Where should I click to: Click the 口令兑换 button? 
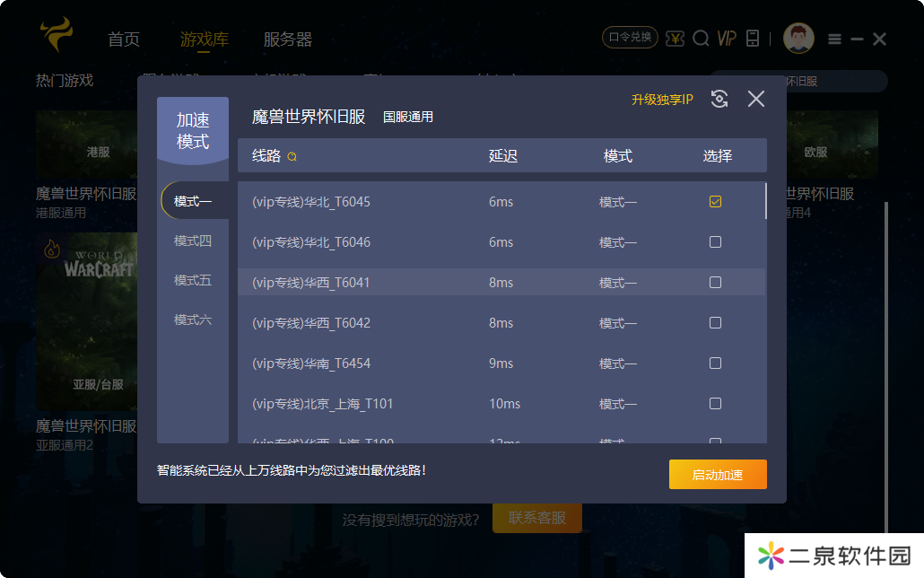(630, 37)
